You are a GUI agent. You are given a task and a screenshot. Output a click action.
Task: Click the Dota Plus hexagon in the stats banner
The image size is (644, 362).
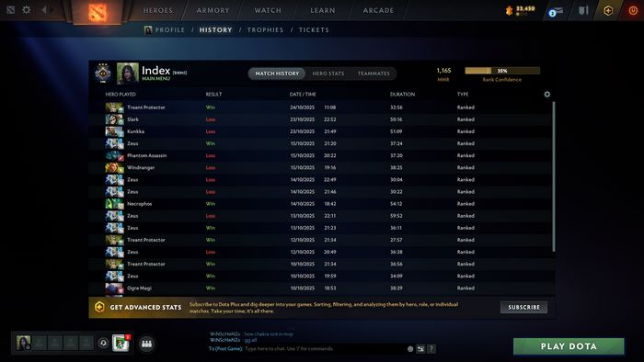(x=99, y=307)
